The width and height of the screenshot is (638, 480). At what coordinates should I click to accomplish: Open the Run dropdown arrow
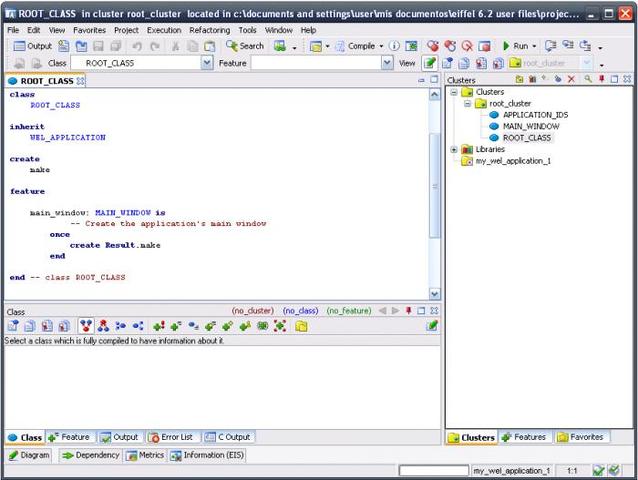coord(534,46)
